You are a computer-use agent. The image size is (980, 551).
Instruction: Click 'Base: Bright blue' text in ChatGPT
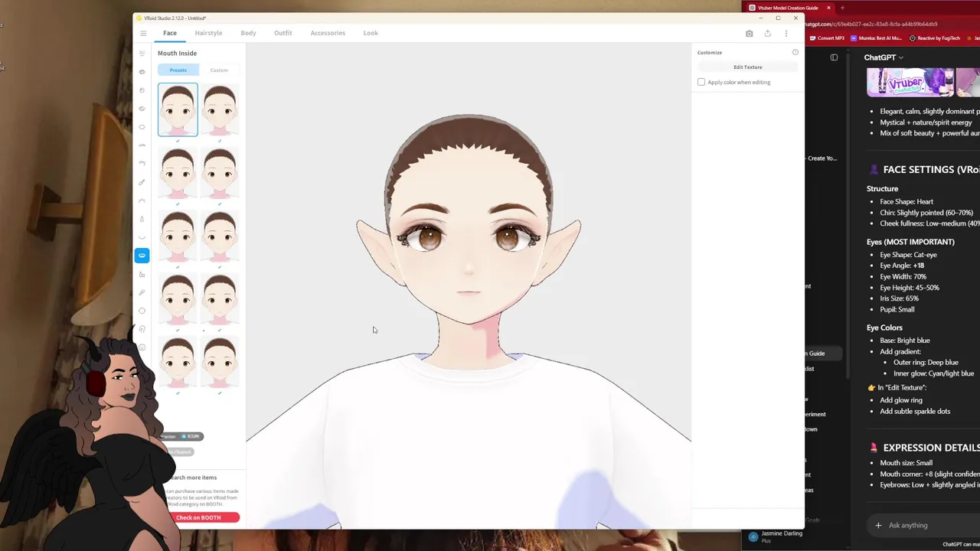[x=905, y=341]
